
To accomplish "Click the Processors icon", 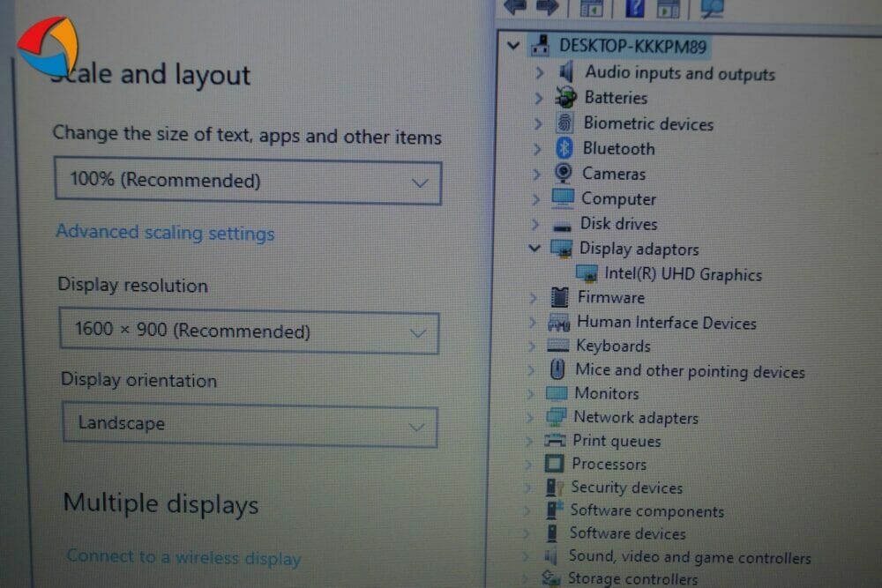I will pyautogui.click(x=554, y=463).
